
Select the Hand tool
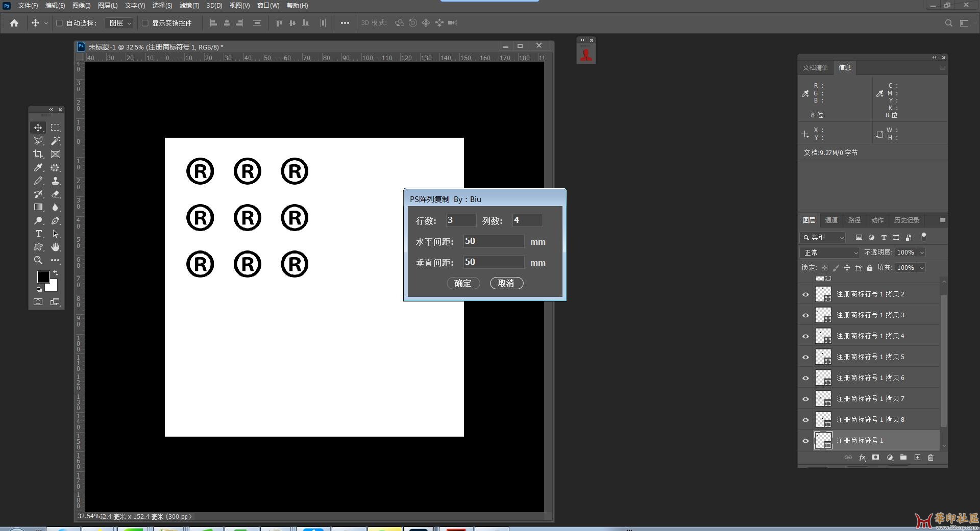(55, 247)
